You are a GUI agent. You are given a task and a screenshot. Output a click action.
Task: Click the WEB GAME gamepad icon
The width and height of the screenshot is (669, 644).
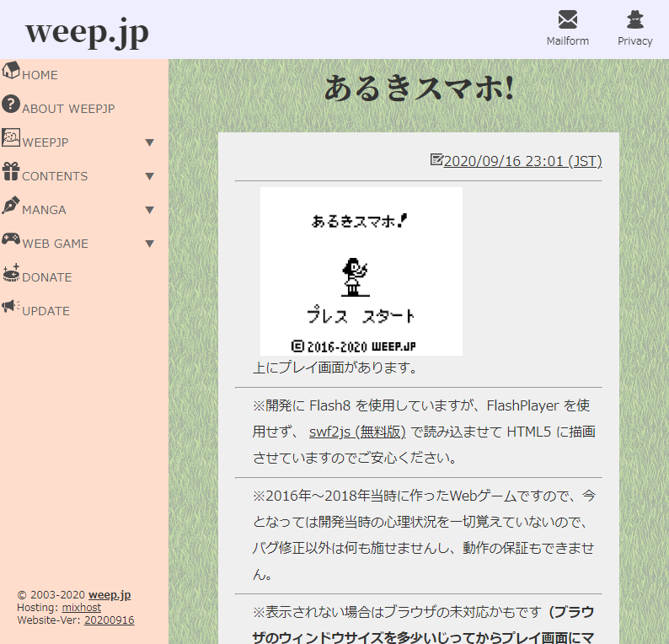click(11, 239)
